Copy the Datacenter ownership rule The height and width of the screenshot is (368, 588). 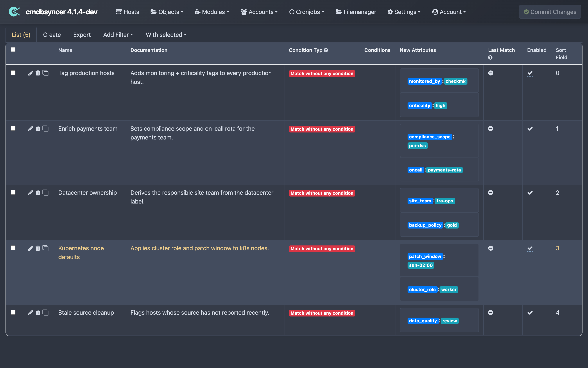coord(46,192)
